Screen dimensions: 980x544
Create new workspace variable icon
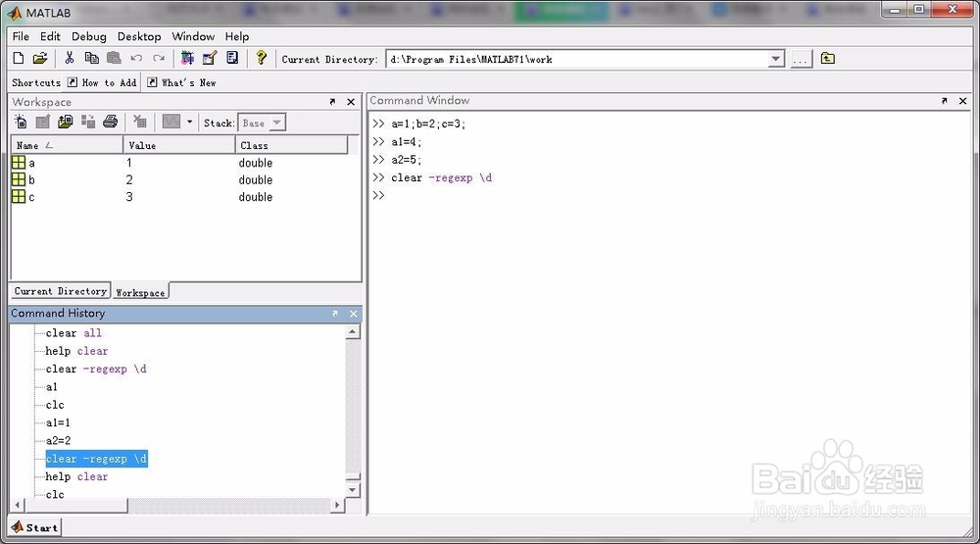pos(21,122)
